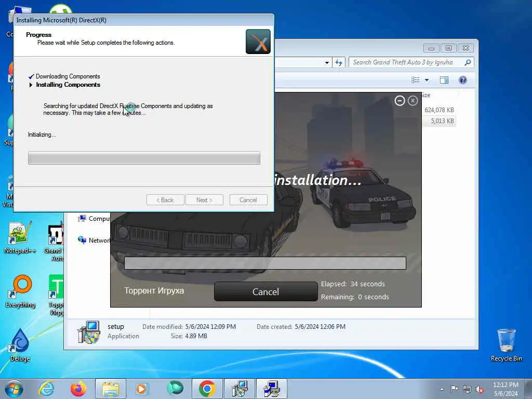Launch Internet Explorer from taskbar
The image size is (532, 399).
pos(46,389)
